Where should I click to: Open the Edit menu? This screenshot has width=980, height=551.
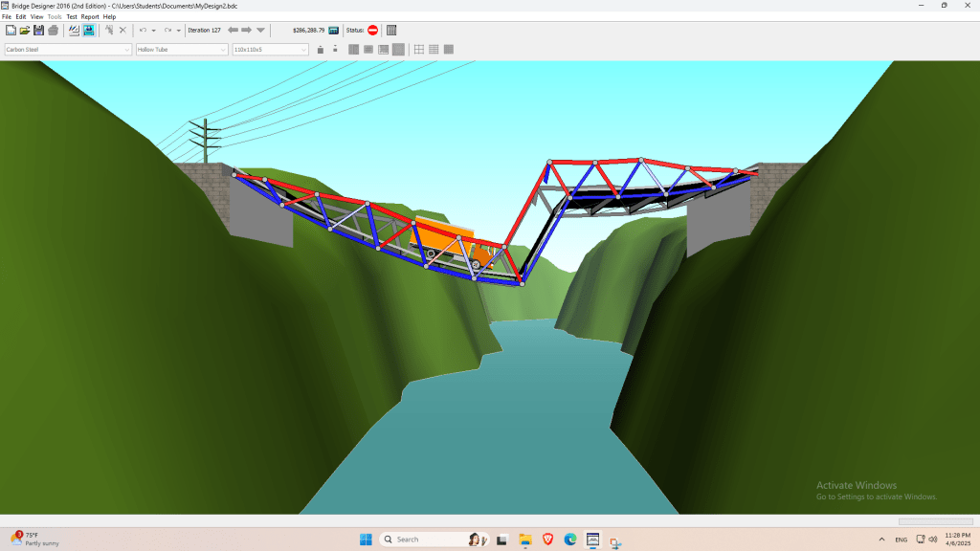click(21, 17)
